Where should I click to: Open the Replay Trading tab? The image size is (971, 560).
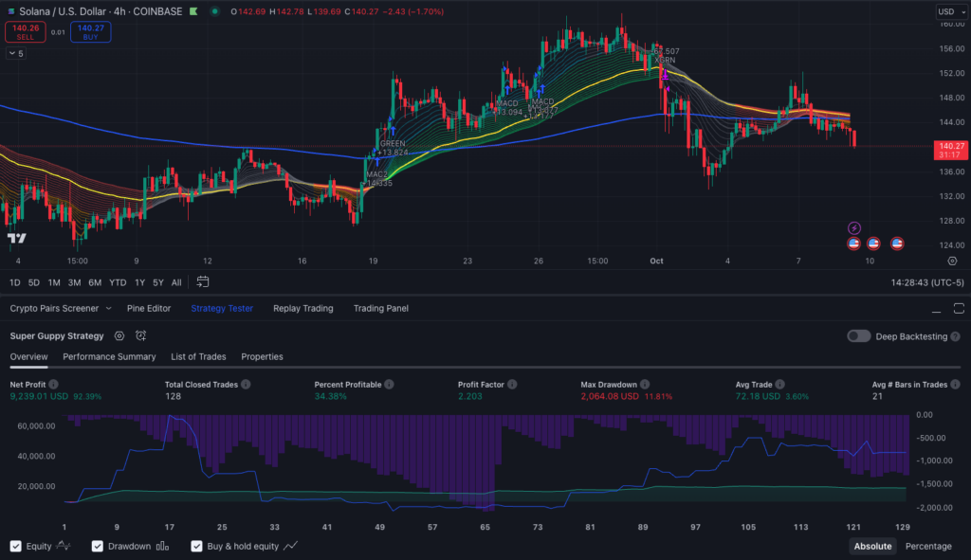302,308
